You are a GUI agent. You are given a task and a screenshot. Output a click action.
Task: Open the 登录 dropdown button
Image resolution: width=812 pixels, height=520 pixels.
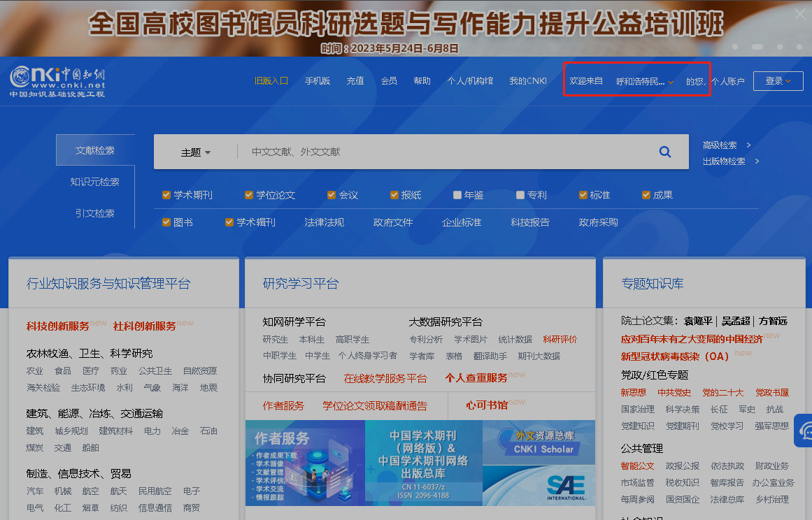coord(778,81)
